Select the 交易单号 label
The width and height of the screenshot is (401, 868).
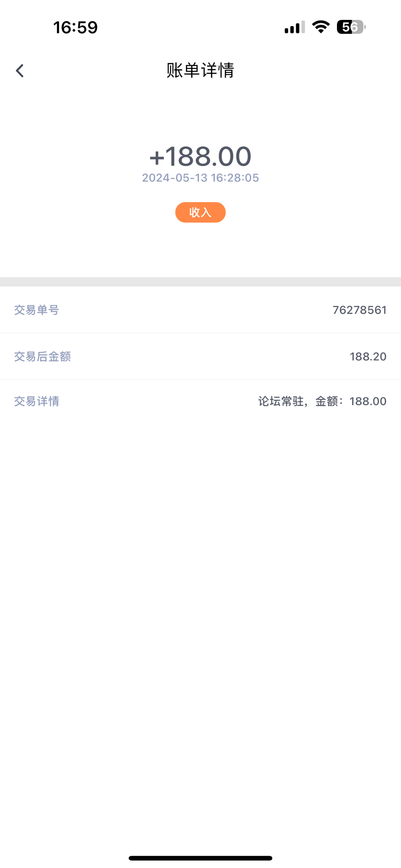coord(37,310)
